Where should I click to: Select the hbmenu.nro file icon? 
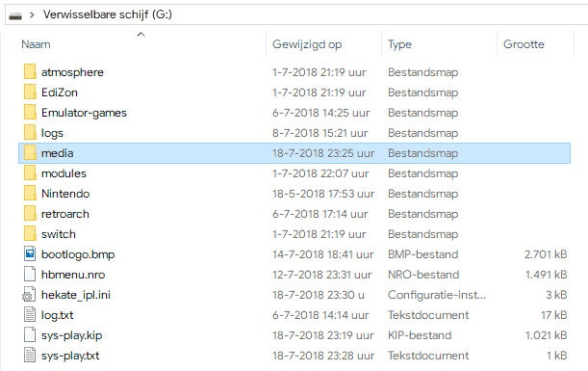pos(30,274)
